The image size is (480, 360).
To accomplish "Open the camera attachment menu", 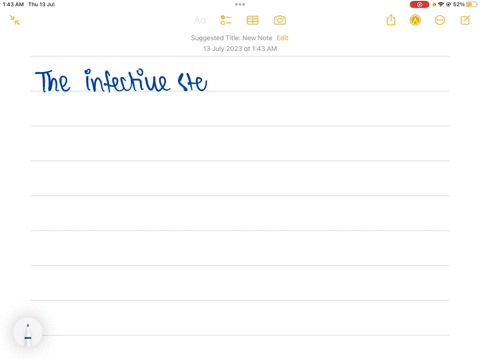I will pos(280,20).
